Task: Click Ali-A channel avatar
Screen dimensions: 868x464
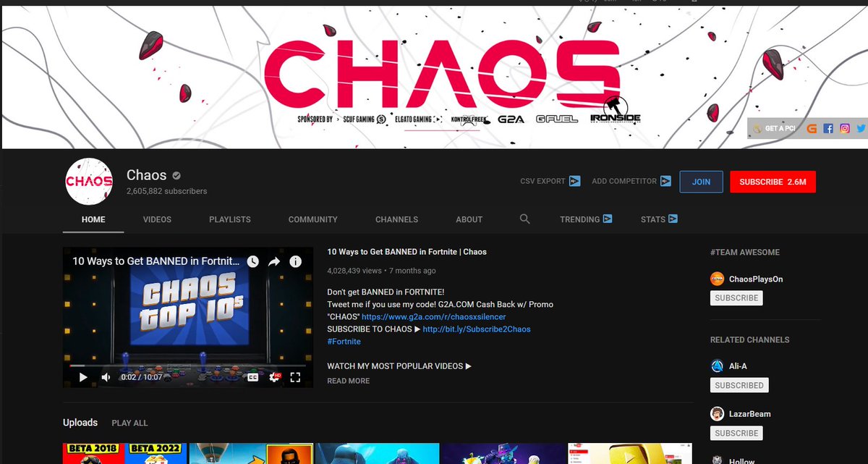Action: 717,366
